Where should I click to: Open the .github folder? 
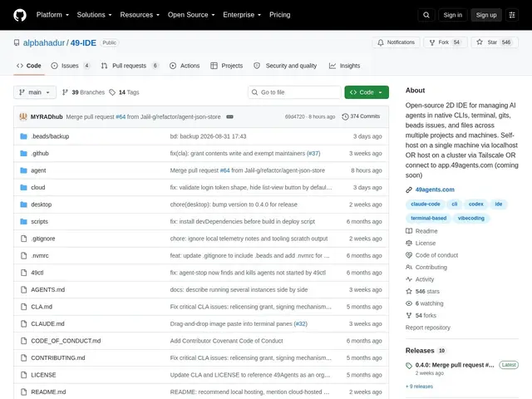[x=40, y=153]
